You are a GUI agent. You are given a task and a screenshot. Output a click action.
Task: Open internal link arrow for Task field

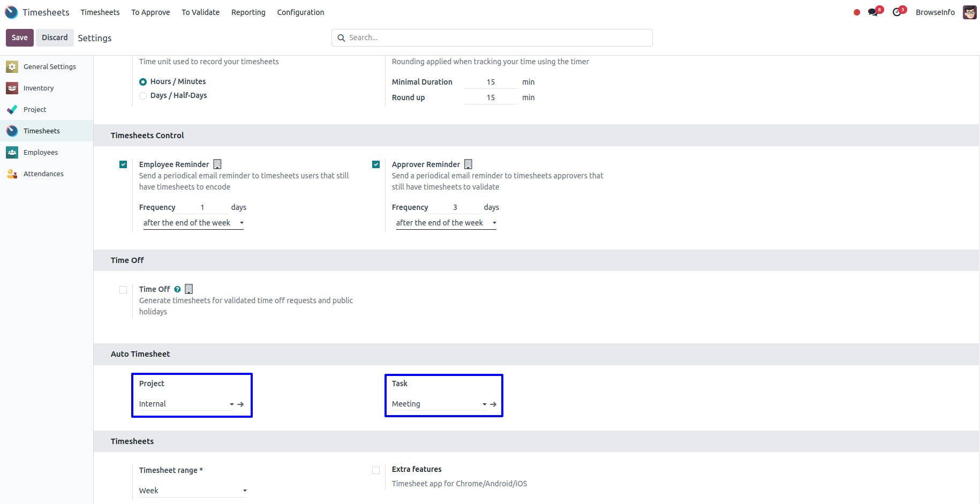493,404
